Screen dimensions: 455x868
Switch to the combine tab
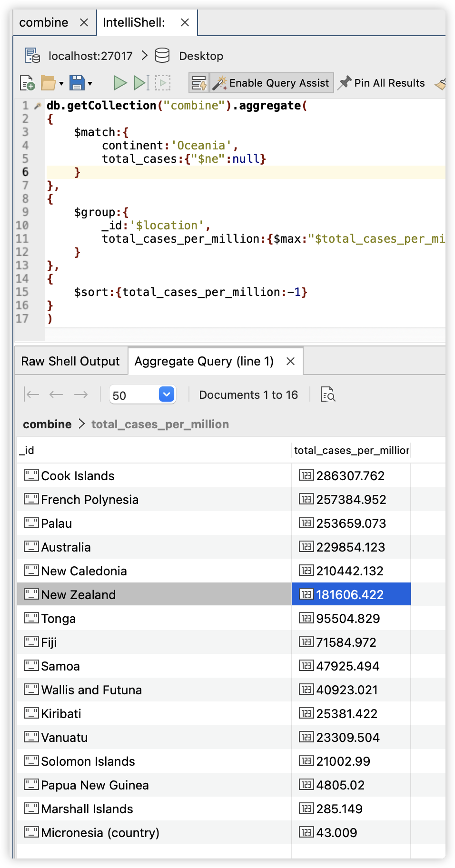click(44, 22)
